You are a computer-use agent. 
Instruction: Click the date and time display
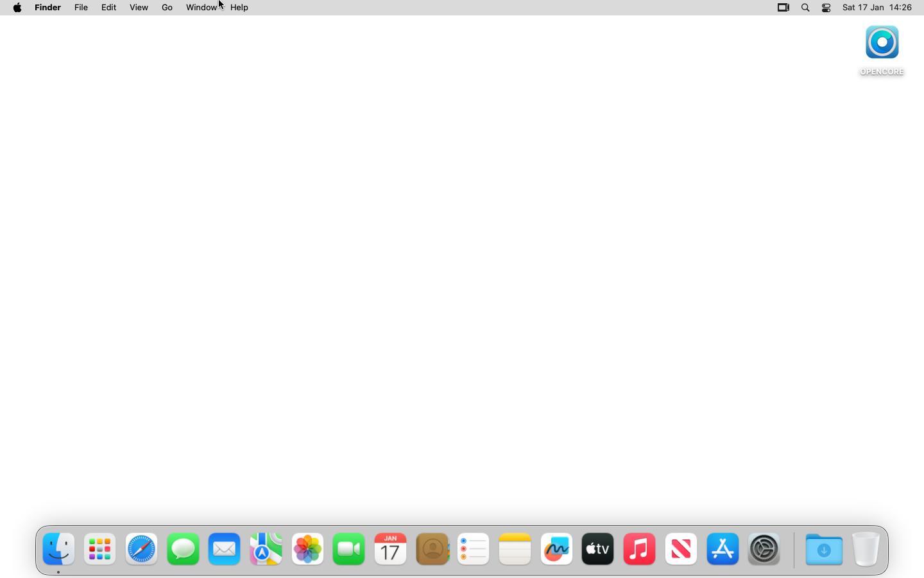pos(878,8)
